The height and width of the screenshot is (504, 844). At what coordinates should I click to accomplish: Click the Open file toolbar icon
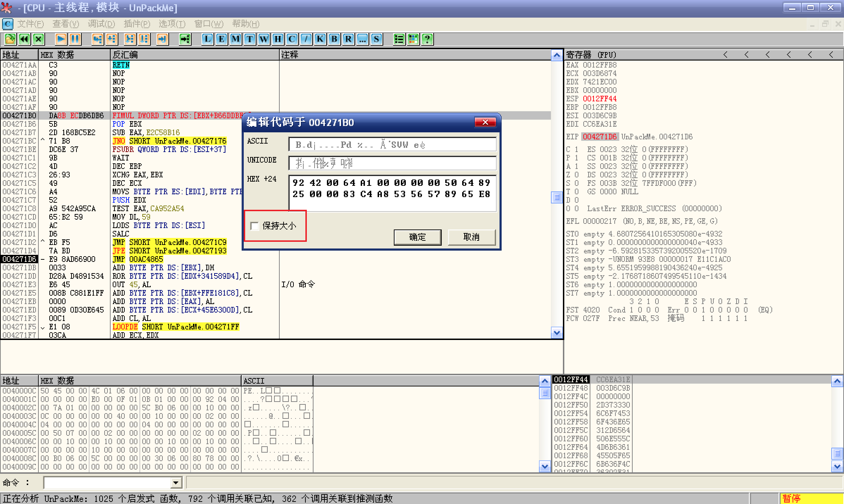(10, 39)
